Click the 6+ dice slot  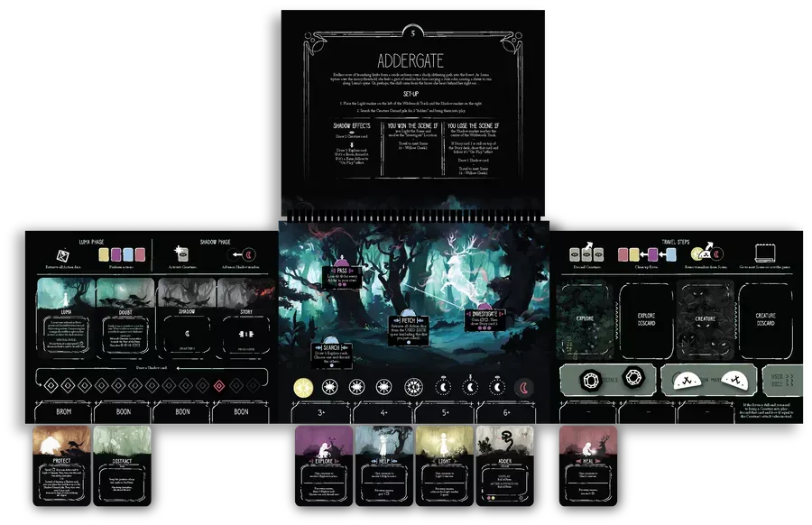(x=506, y=412)
